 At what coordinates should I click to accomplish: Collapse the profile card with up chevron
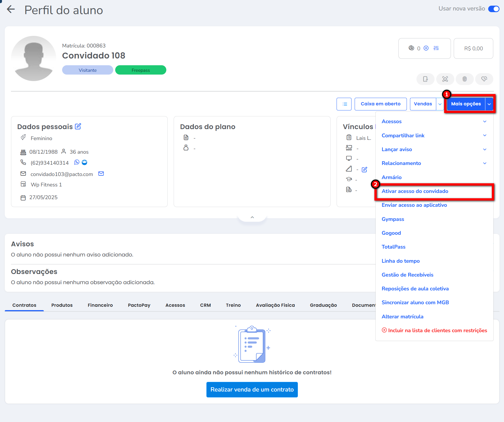tap(252, 217)
